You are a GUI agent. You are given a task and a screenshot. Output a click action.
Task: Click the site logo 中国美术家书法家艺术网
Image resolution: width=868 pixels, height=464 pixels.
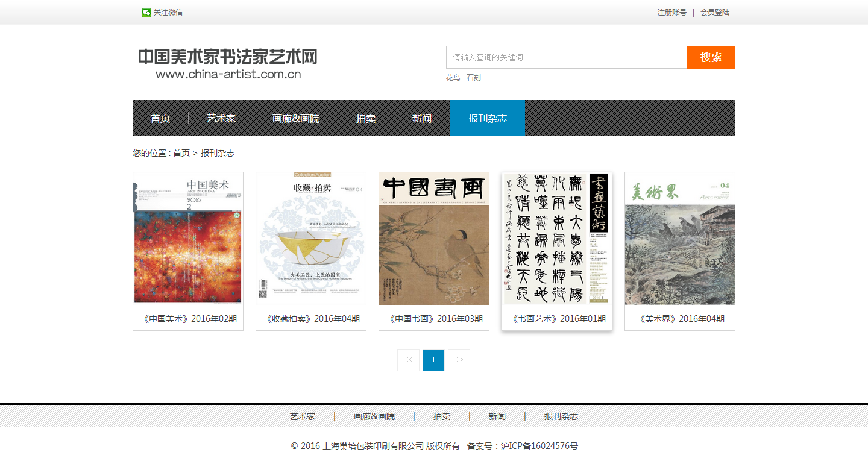[228, 64]
